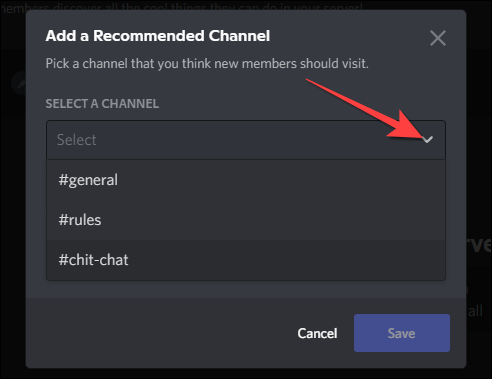Save the recommended channel
Screen dimensions: 492x379
tap(402, 333)
